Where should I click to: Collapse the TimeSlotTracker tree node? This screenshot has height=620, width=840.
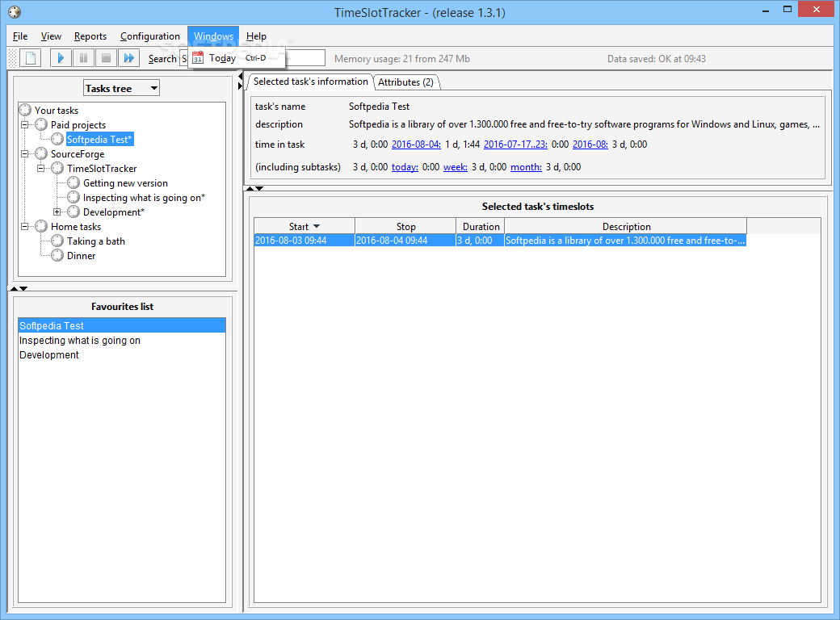click(40, 168)
